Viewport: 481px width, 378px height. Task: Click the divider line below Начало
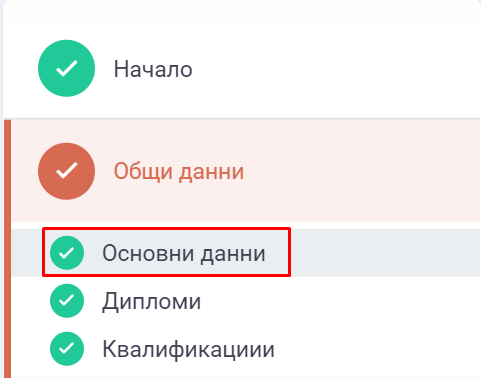point(242,119)
